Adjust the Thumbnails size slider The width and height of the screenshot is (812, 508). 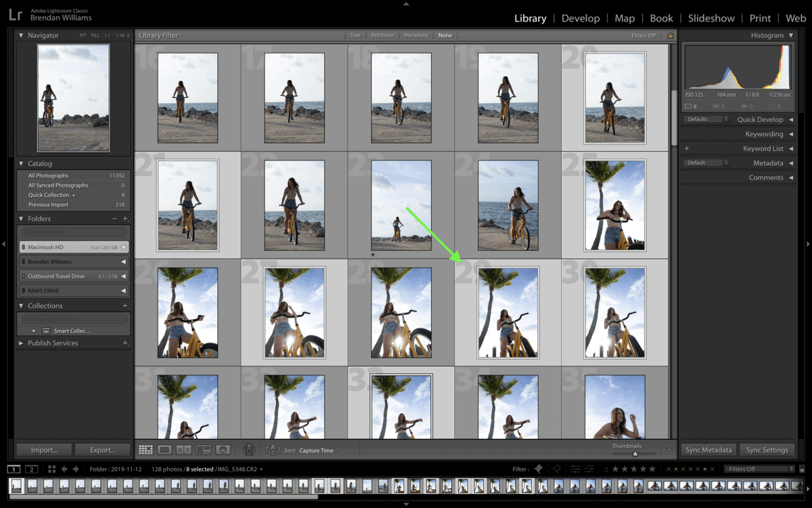[x=634, y=454]
